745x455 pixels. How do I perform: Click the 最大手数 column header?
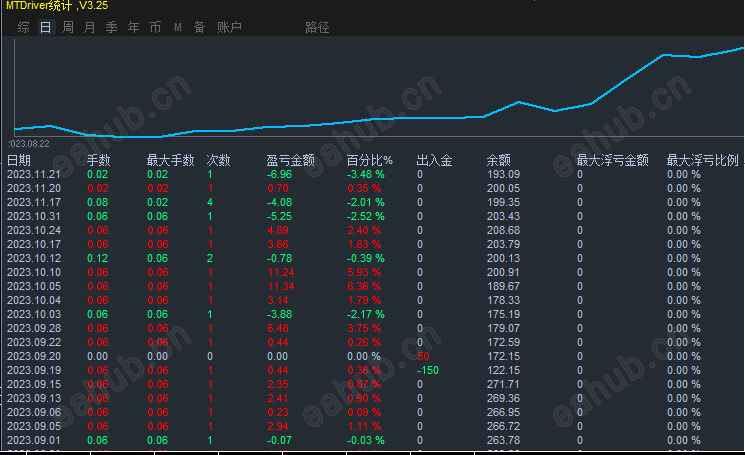(171, 160)
